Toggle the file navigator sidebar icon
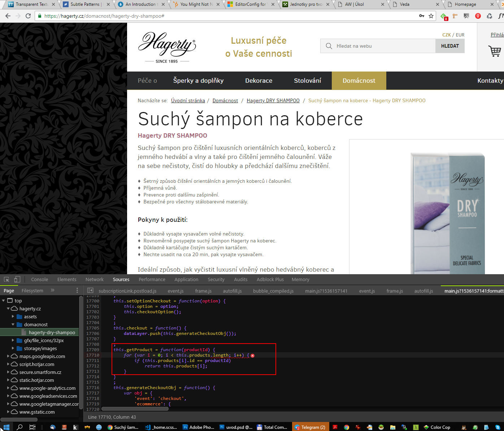Viewport: 504px width, 431px height. 90,290
